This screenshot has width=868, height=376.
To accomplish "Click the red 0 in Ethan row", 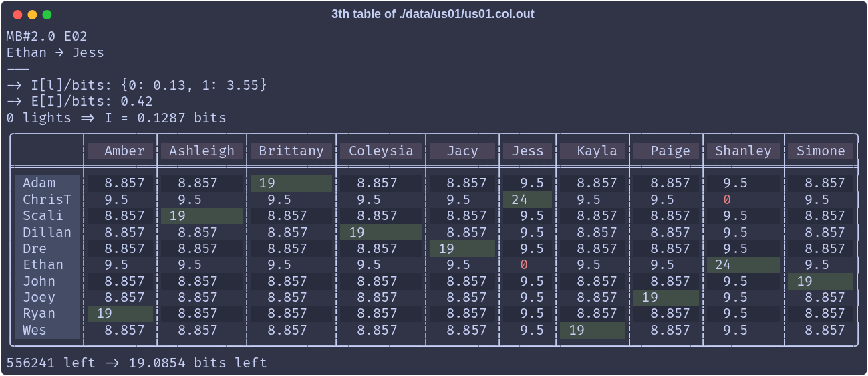I will pyautogui.click(x=525, y=265).
